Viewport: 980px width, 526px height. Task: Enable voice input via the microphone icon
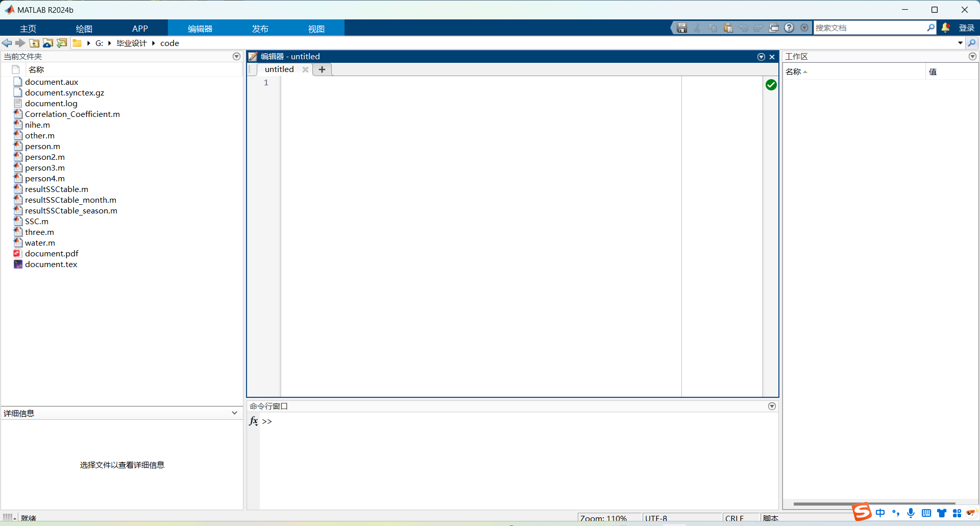click(x=911, y=513)
